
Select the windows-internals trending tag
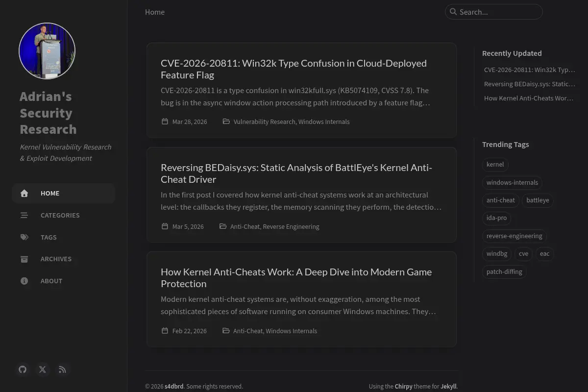click(512, 183)
